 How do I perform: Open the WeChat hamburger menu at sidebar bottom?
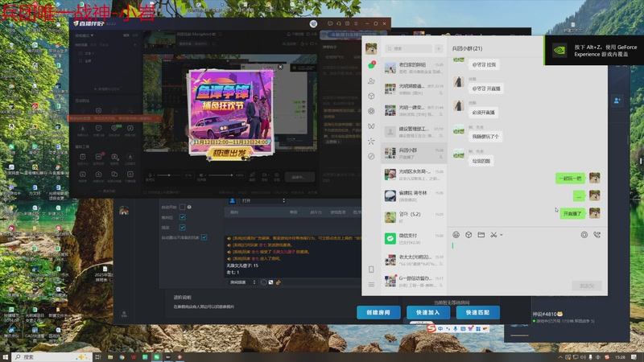point(371,285)
